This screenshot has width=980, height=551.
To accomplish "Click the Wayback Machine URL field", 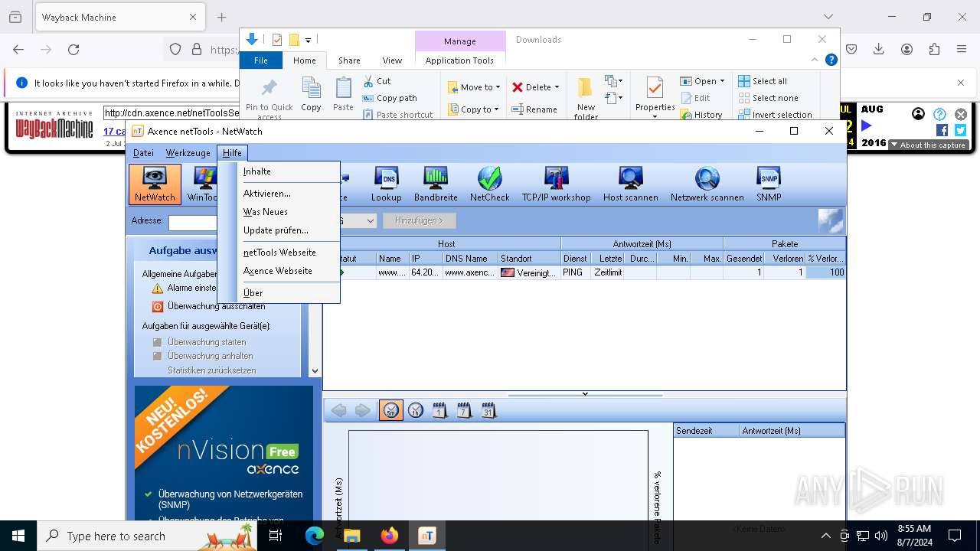I will [x=172, y=113].
